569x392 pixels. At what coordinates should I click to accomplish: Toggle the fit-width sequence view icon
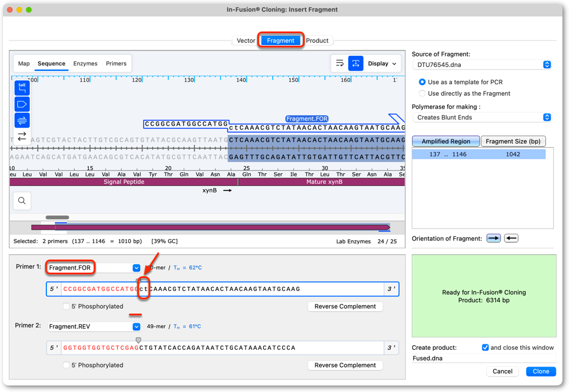356,63
